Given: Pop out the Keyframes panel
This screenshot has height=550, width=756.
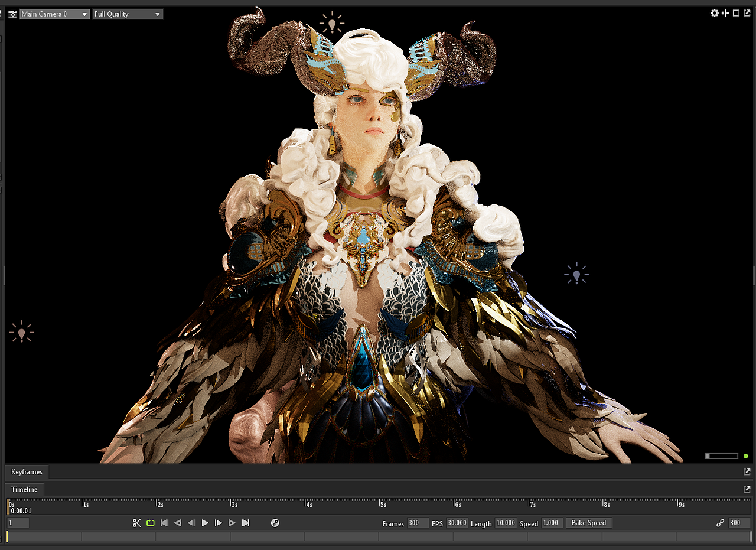Looking at the screenshot, I should (x=747, y=472).
